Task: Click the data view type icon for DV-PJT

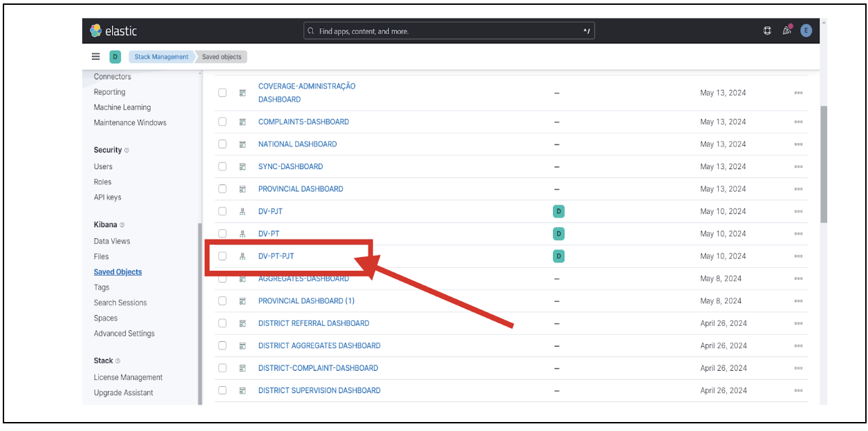Action: pos(243,211)
